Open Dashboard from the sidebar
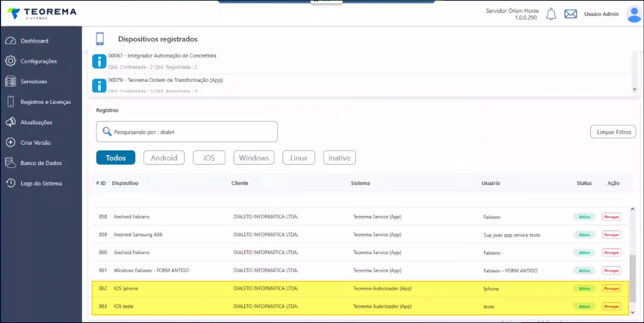644x323 pixels. click(34, 41)
